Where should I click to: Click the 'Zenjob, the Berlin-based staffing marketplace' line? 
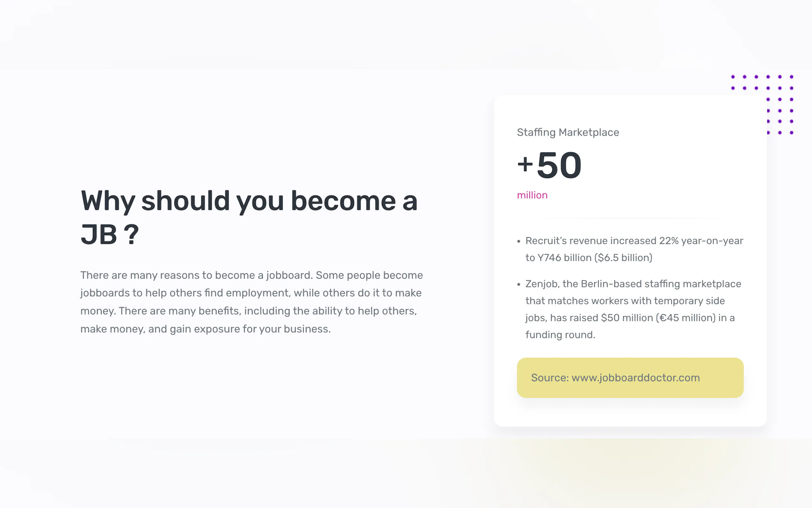point(633,284)
